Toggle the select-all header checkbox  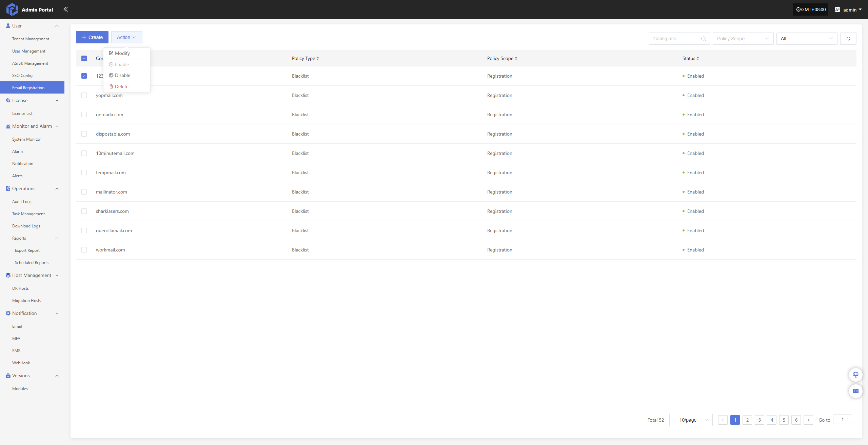click(x=84, y=58)
